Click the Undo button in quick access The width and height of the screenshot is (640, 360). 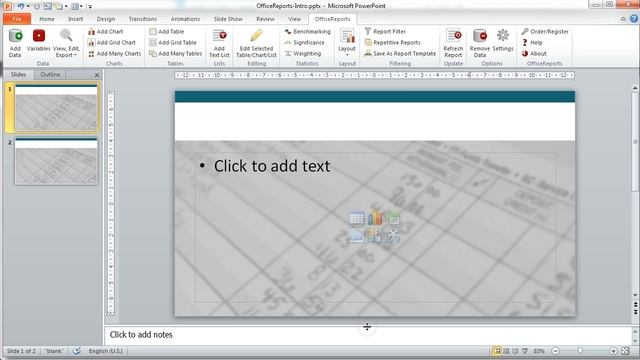click(20, 6)
